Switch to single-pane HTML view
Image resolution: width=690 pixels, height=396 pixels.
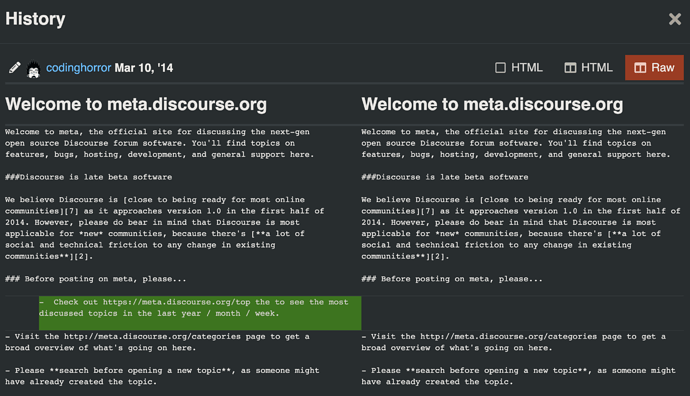tap(519, 68)
